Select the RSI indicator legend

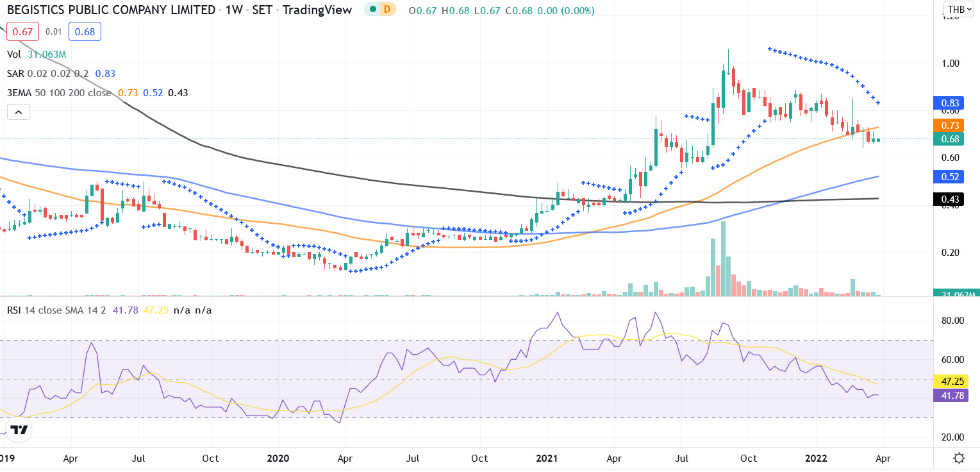pos(15,310)
